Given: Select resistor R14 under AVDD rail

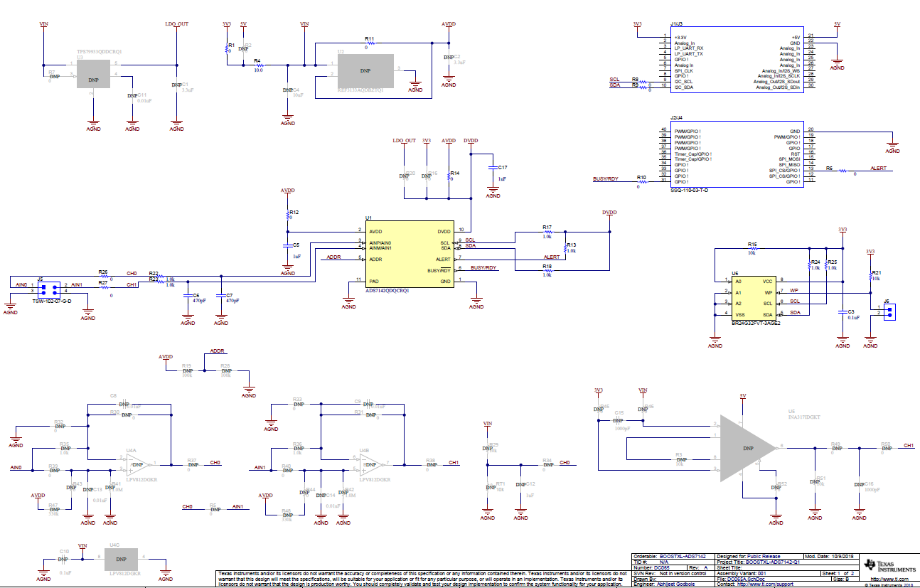Looking at the screenshot, I should (x=449, y=176).
